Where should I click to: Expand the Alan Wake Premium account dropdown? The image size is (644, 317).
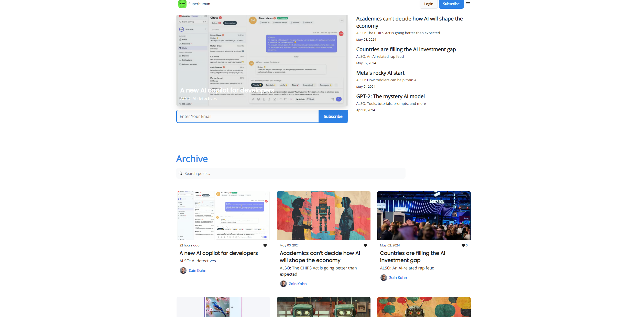point(200,16)
